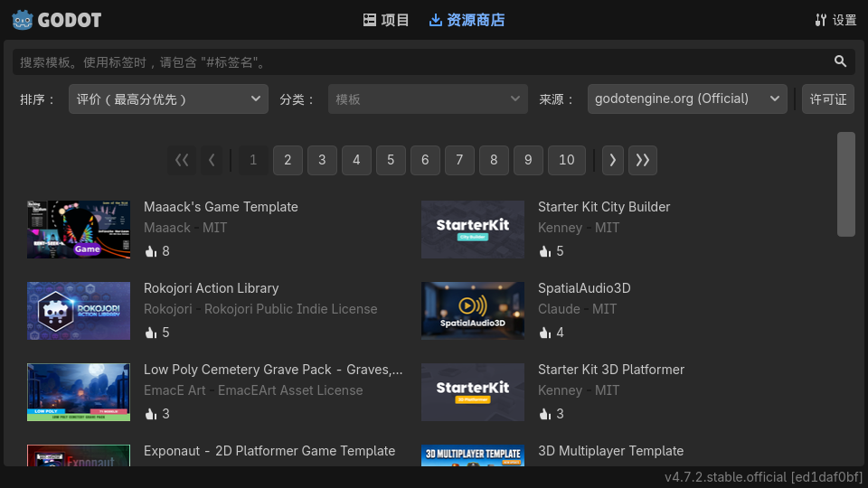Click the Starter Kit City Builder title
868x488 pixels.
[604, 207]
